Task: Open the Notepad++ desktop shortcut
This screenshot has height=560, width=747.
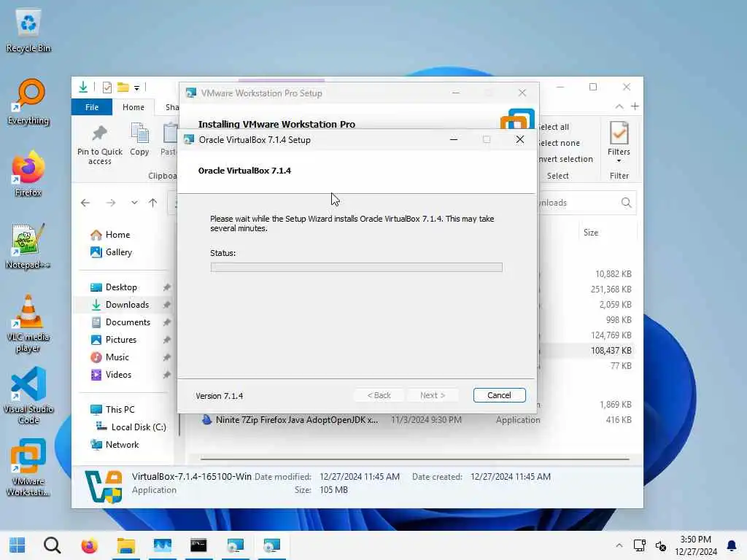Action: (28, 246)
